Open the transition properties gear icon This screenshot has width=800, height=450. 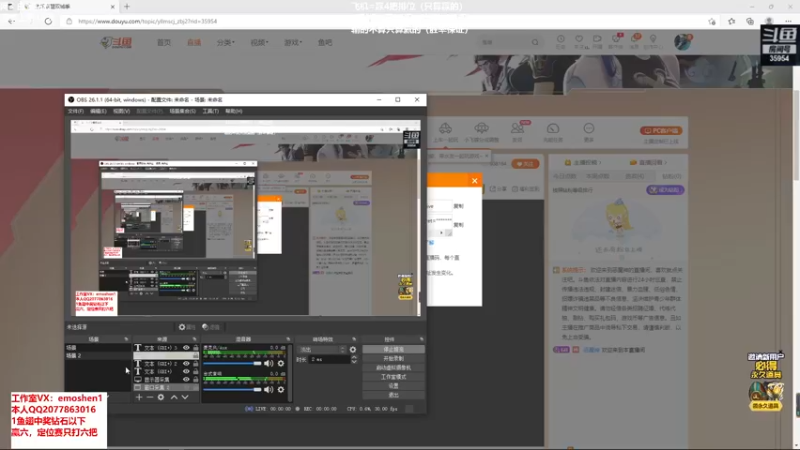tap(353, 349)
